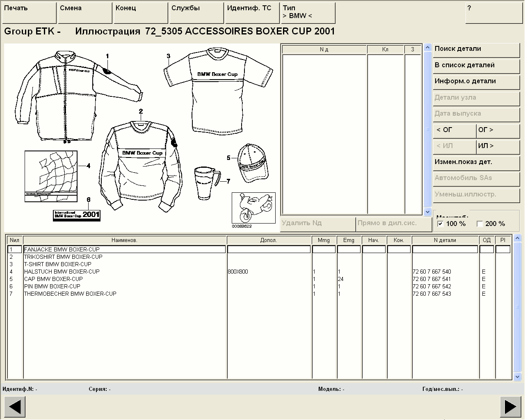
Task: Click the ИЛ > next illustration button
Action: click(x=498, y=147)
